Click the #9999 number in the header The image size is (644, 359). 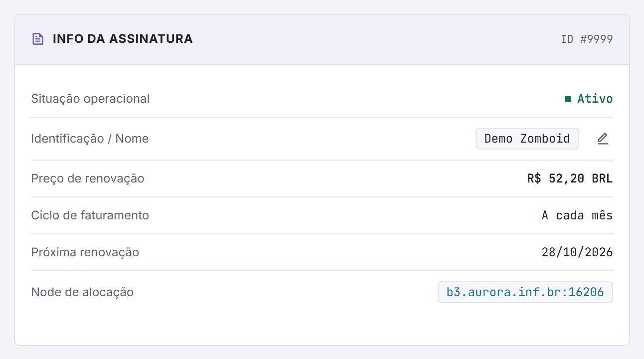pyautogui.click(x=597, y=39)
